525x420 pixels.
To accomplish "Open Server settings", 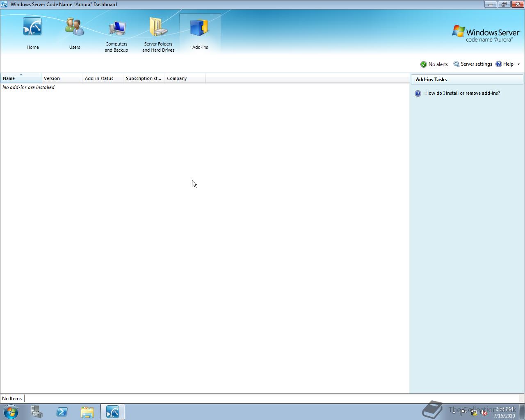I will pyautogui.click(x=472, y=64).
